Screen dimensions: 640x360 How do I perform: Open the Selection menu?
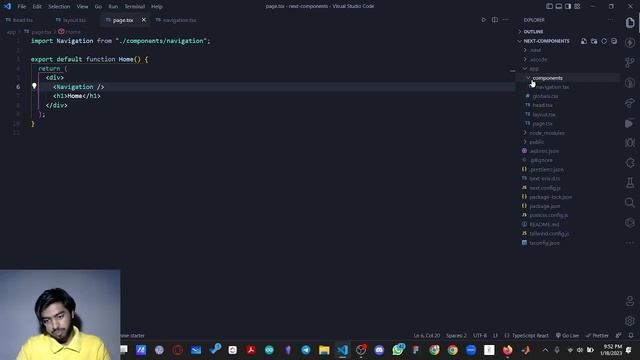tap(59, 7)
